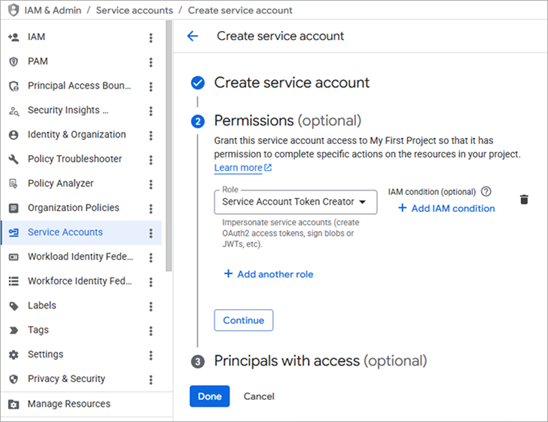Open more options for Workforce Identity Federation

151,282
